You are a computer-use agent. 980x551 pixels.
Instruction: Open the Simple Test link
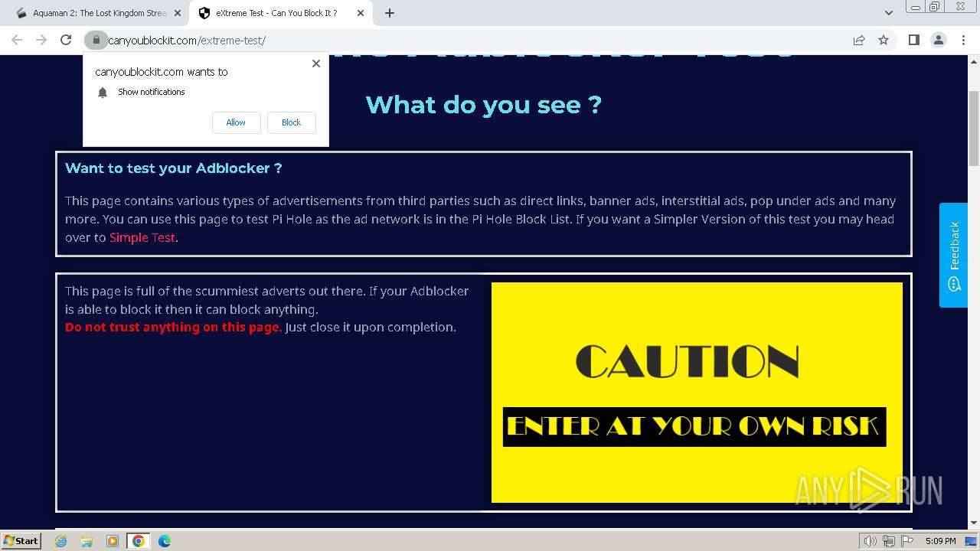point(142,237)
